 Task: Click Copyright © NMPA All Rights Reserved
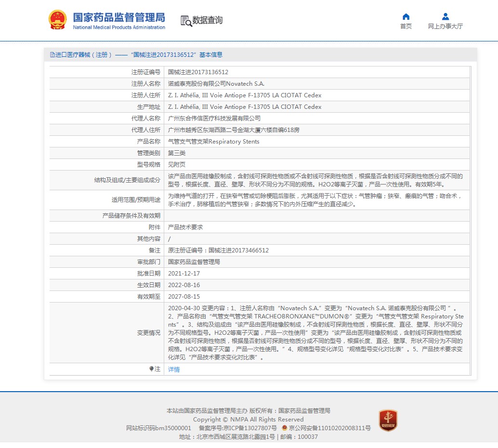(249, 420)
